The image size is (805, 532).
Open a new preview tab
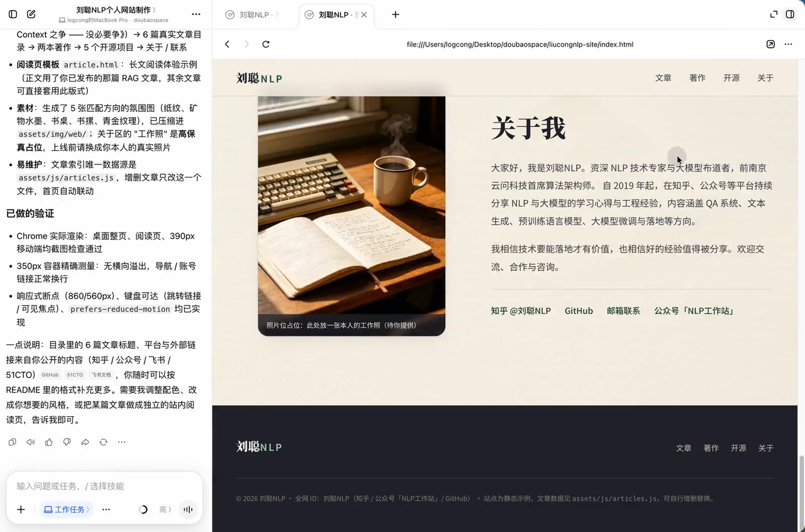pyautogui.click(x=395, y=14)
